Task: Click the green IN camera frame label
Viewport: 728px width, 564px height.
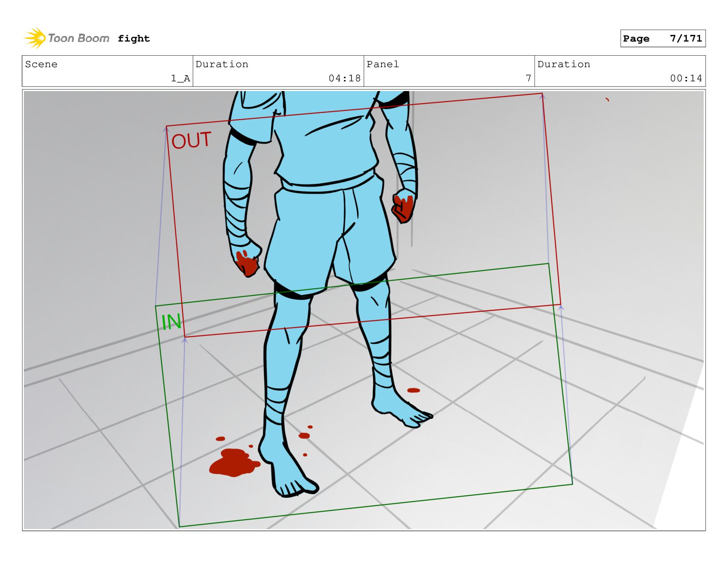Action: pos(171,322)
